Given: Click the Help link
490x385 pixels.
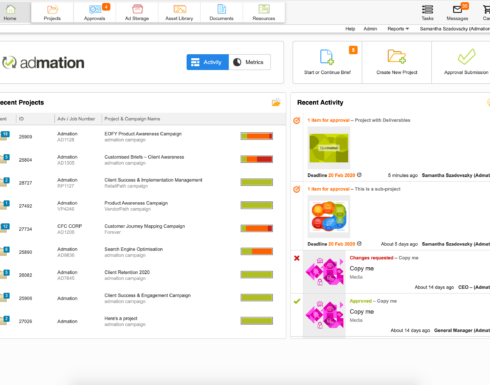Looking at the screenshot, I should (350, 29).
